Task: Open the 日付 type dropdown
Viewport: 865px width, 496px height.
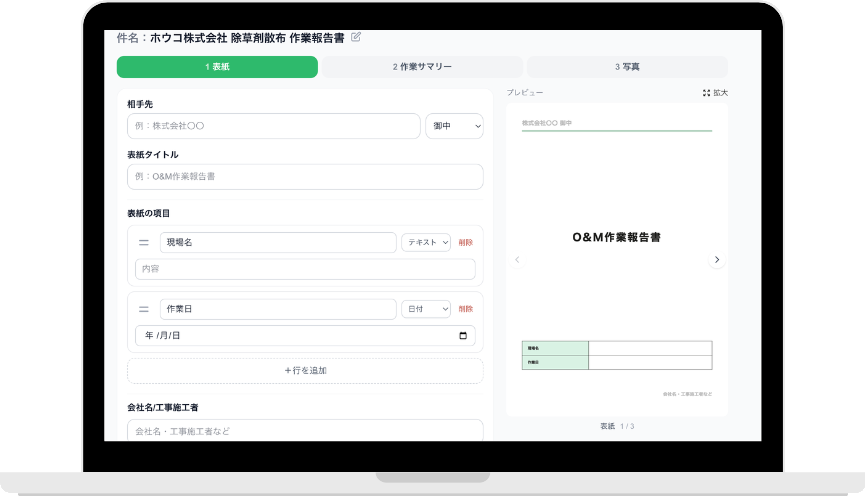Action: click(x=426, y=309)
